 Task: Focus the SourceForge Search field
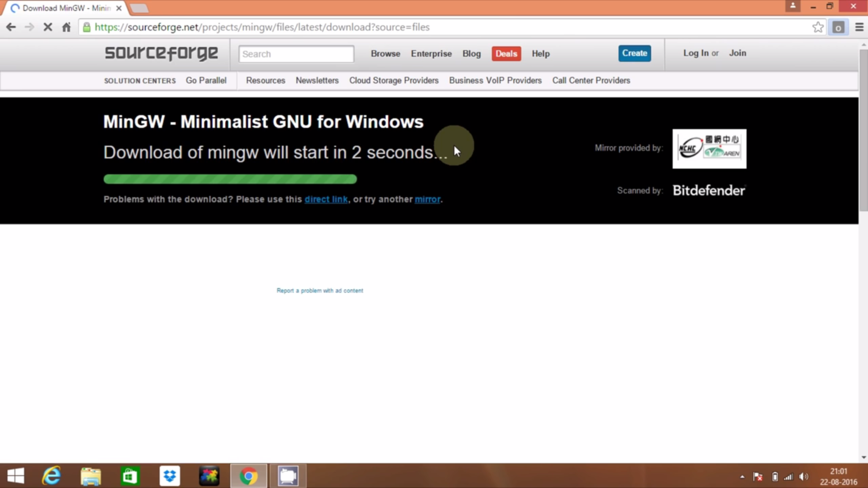pyautogui.click(x=296, y=54)
